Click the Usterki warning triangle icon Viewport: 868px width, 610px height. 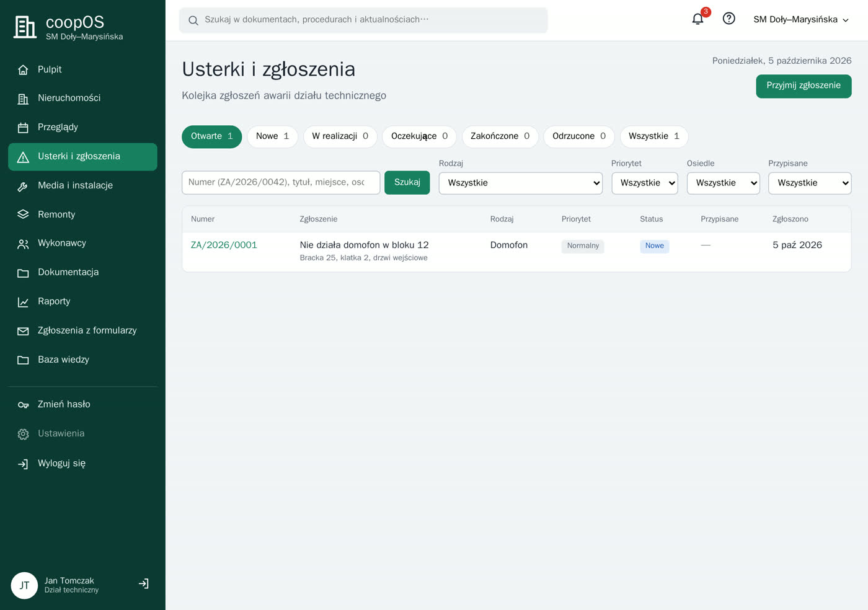(23, 157)
